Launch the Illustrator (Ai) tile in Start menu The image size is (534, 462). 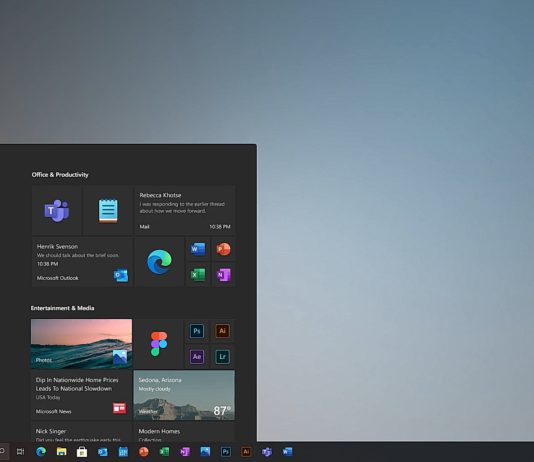tap(222, 331)
